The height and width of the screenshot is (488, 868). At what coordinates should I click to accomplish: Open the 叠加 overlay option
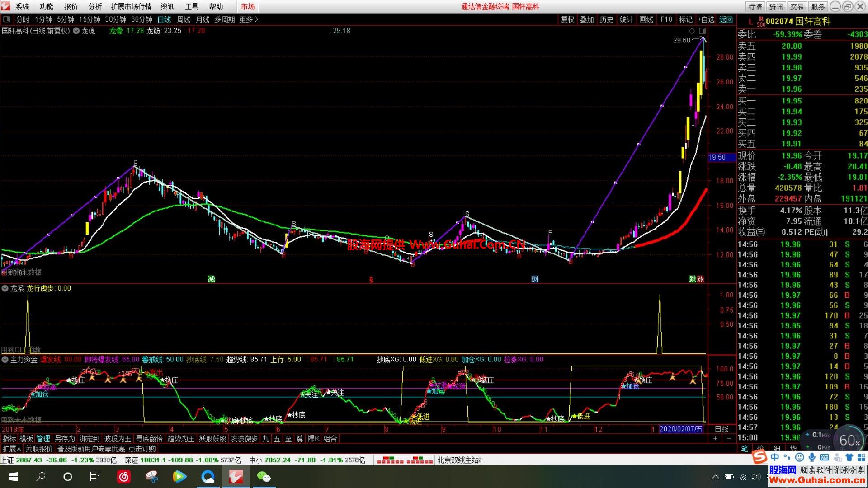587,19
